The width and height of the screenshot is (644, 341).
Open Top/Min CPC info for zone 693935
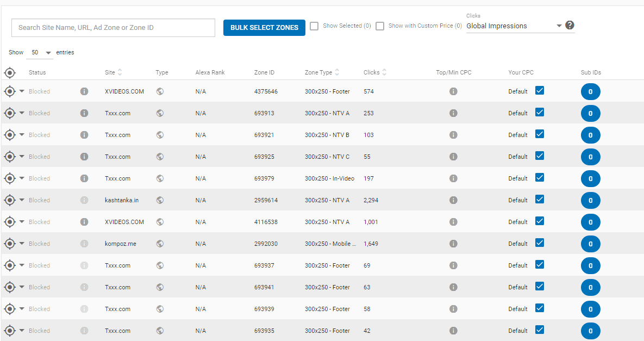[453, 331]
